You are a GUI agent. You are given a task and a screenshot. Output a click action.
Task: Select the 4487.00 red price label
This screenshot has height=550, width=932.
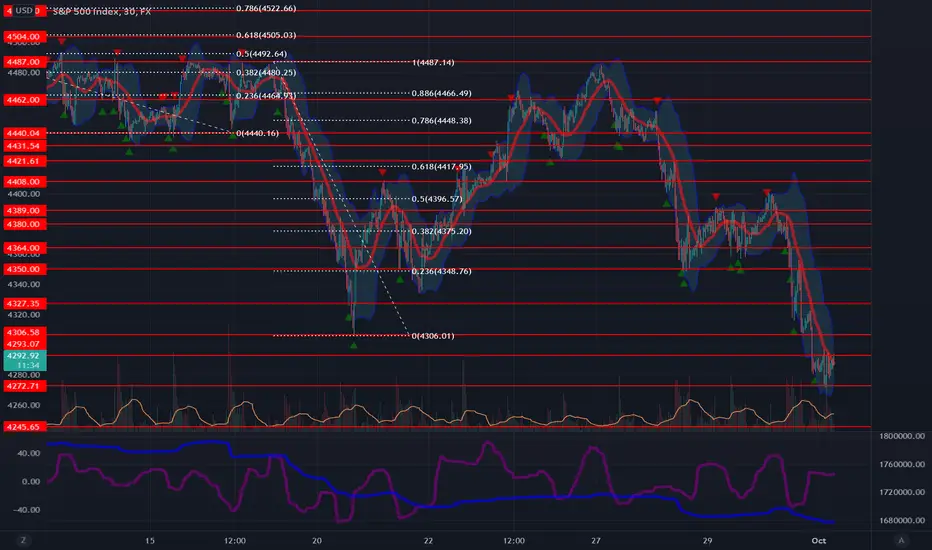coord(23,62)
